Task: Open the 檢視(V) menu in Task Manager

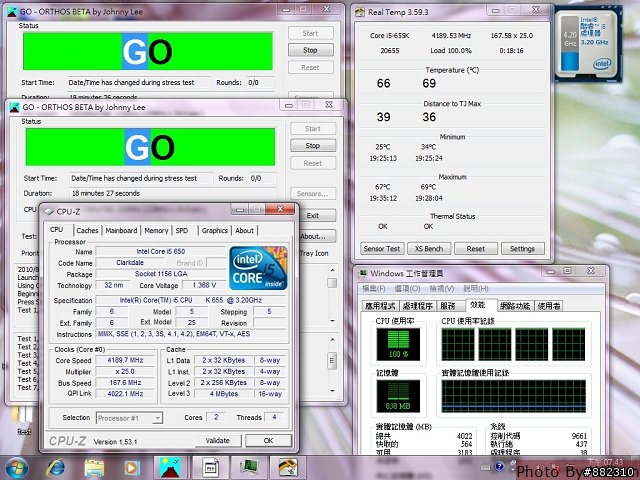Action: 442,289
